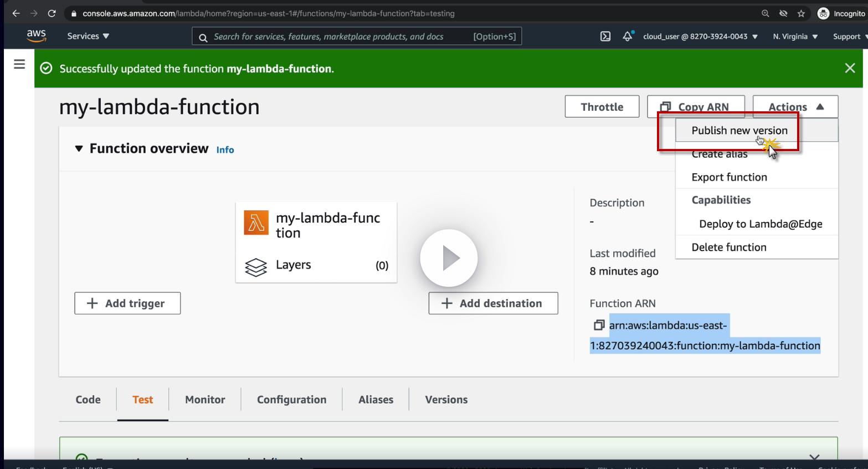
Task: Open the Function overview Info link
Action: (225, 150)
